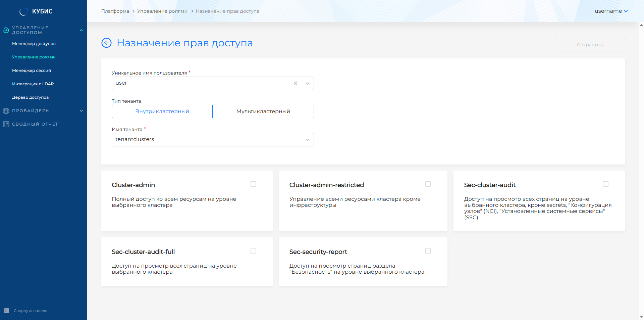
Task: Expand the Провайдеры sidebar section
Action: [81, 111]
